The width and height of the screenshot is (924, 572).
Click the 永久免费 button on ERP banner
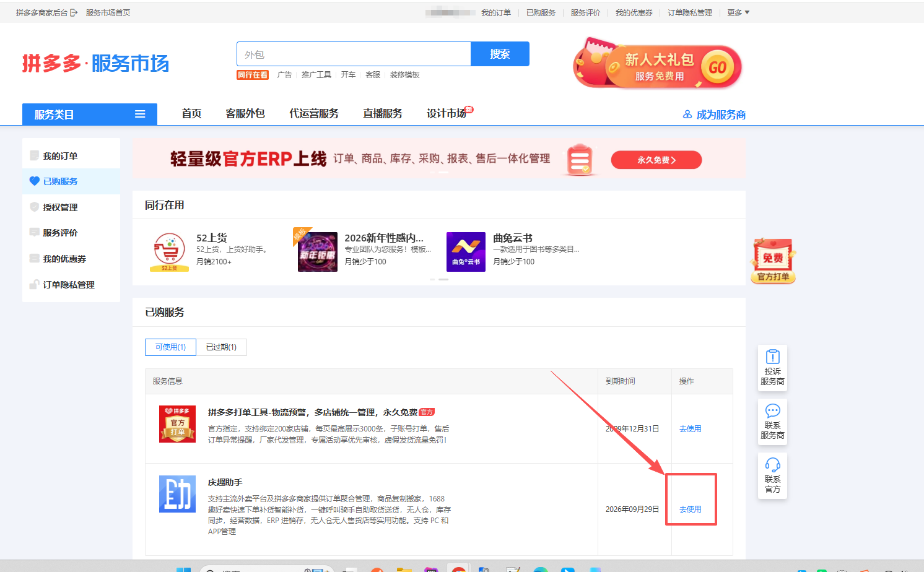656,160
